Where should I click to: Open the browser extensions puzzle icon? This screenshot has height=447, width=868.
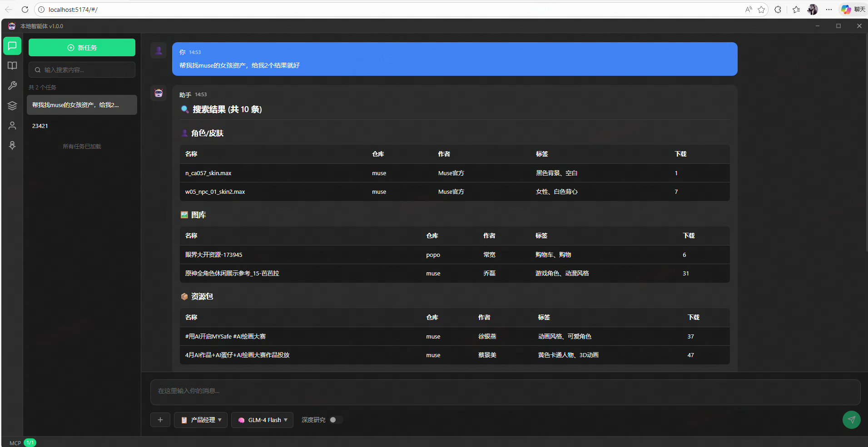[x=778, y=10]
